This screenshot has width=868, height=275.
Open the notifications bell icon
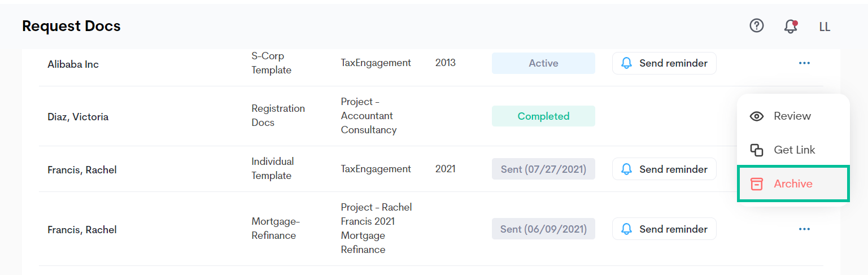point(791,26)
